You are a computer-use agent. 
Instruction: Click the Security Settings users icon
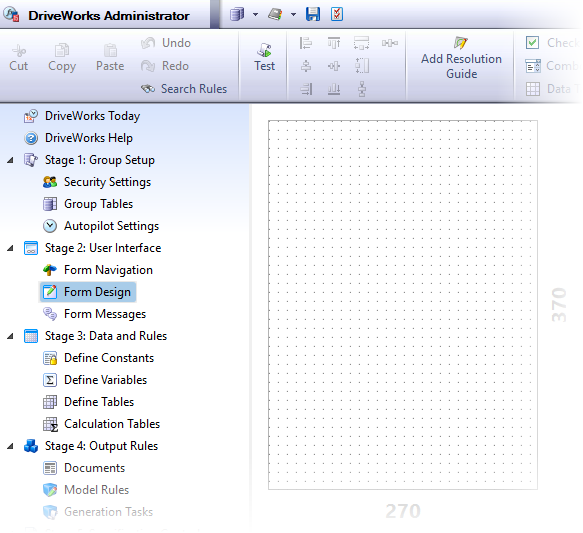[x=50, y=182]
